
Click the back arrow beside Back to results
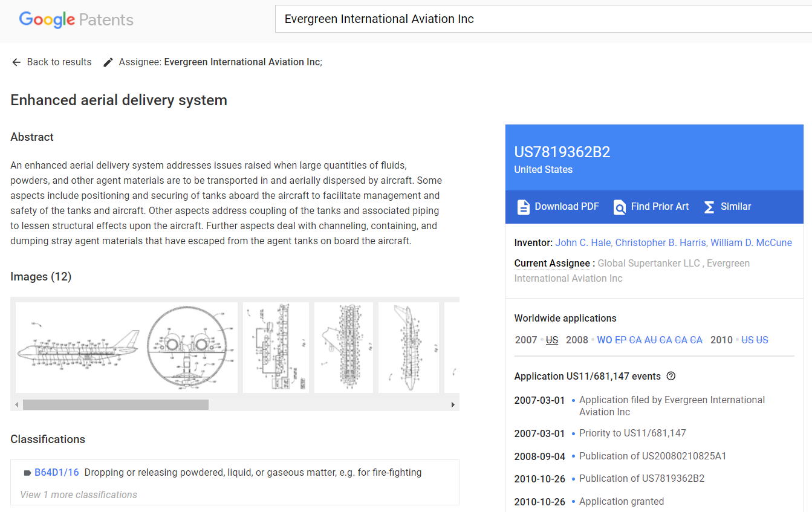(x=16, y=62)
